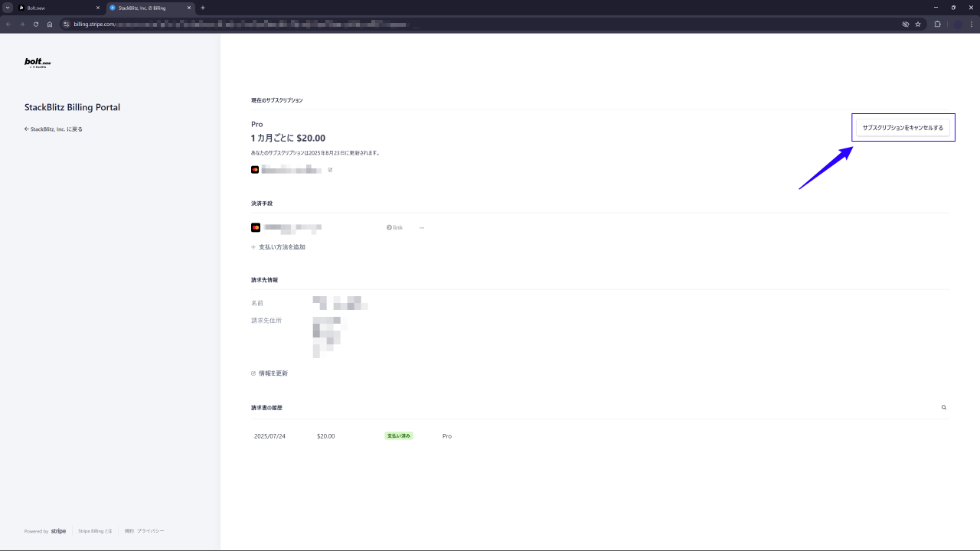Click the StackBlitz Billing Portal heading

pyautogui.click(x=72, y=107)
